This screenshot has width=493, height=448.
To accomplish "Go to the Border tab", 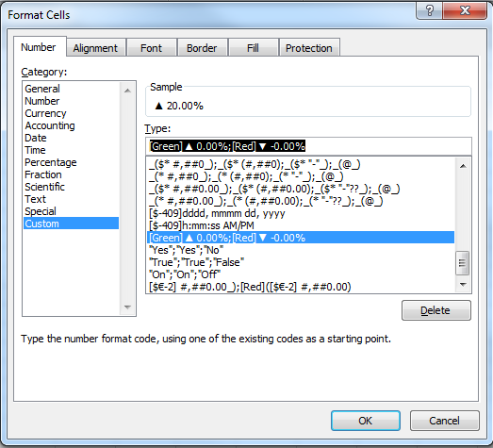I will pyautogui.click(x=202, y=48).
